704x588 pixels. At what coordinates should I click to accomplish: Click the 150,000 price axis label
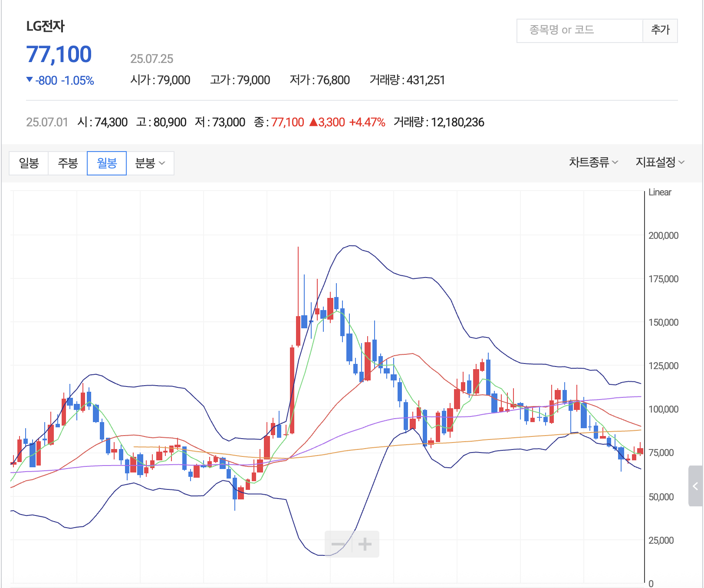(663, 323)
